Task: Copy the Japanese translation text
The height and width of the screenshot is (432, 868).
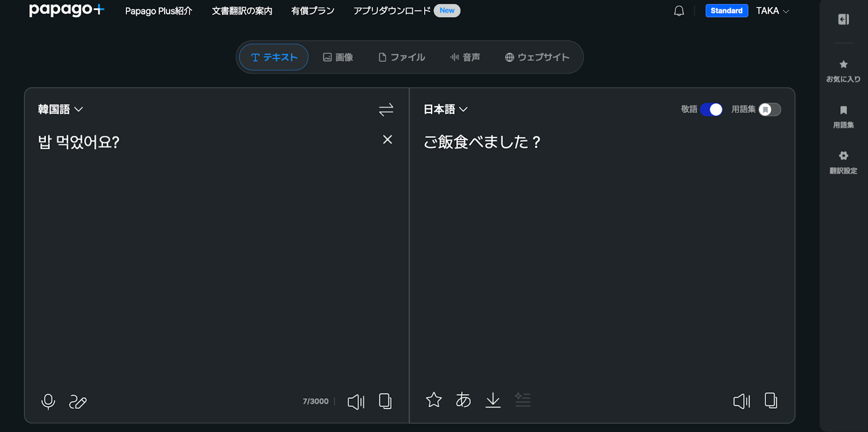Action: point(771,401)
